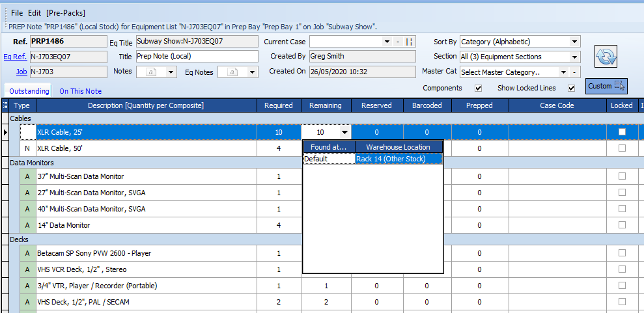This screenshot has height=313, width=644.
Task: Select Rack 14 (Other Stock) warehouse location
Action: pyautogui.click(x=399, y=159)
